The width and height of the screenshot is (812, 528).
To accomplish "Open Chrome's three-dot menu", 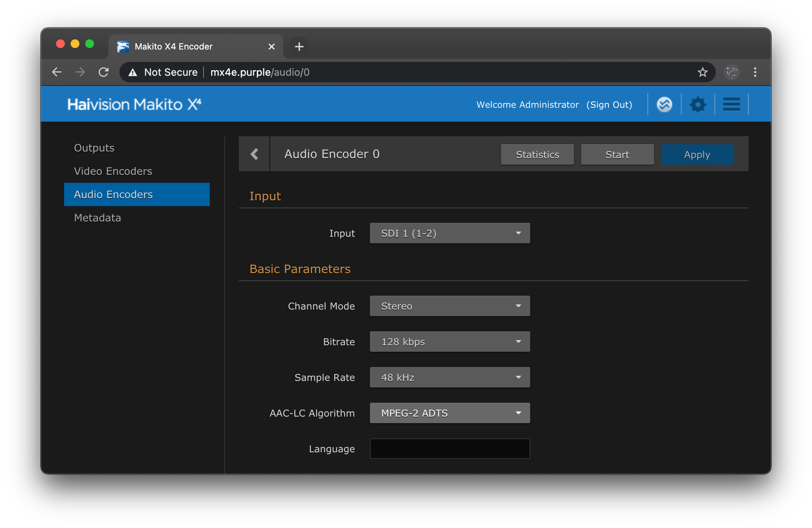I will [755, 72].
